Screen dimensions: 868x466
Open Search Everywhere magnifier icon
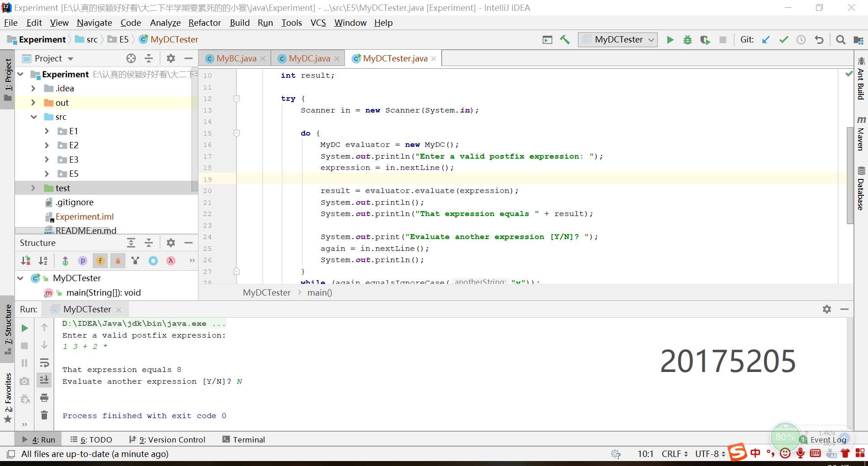[840, 40]
